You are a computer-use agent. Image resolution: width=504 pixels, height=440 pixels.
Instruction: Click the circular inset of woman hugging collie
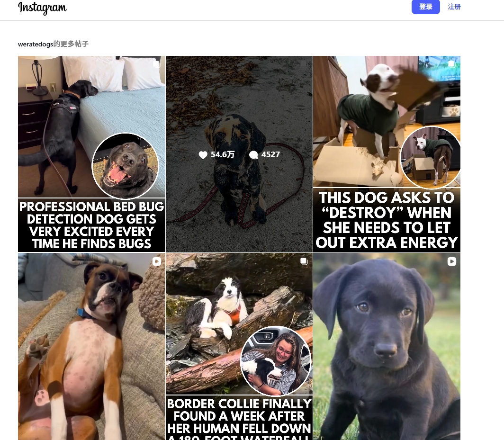tap(276, 360)
